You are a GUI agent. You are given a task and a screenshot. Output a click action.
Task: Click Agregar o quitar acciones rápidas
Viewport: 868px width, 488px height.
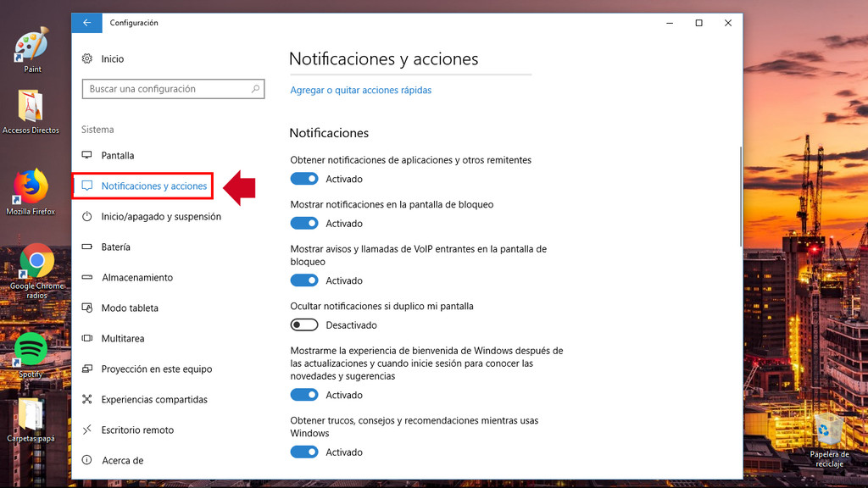coord(360,89)
